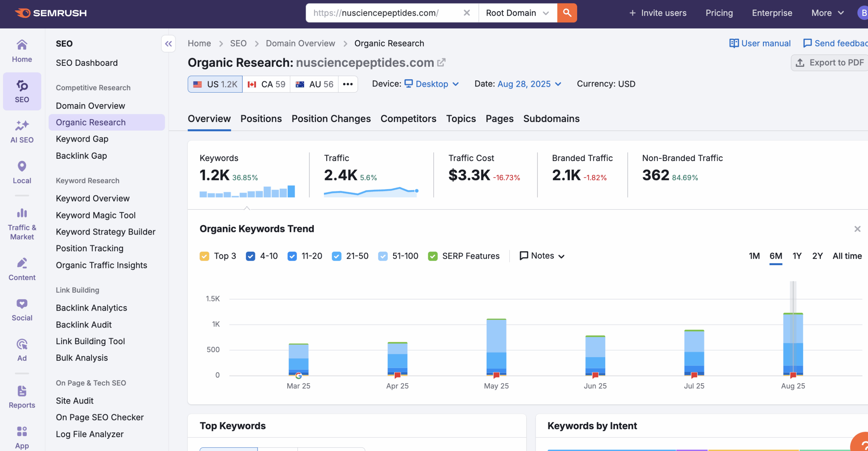Close the Organic Keywords Trend panel
Image resolution: width=868 pixels, height=451 pixels.
[x=857, y=229]
